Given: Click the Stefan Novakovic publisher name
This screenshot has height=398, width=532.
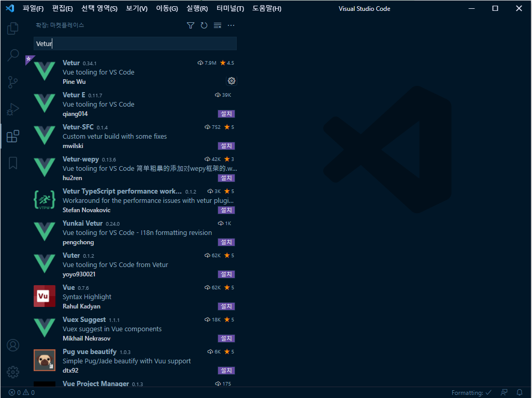Looking at the screenshot, I should pyautogui.click(x=87, y=210).
